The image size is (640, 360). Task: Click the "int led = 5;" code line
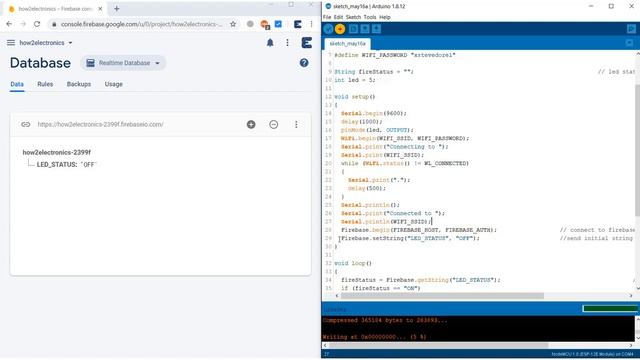point(355,80)
